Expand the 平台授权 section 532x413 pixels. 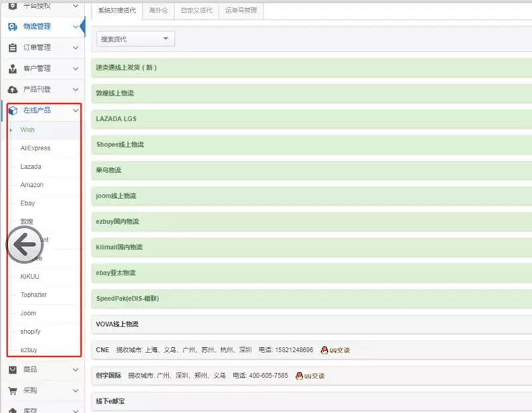pyautogui.click(x=75, y=7)
